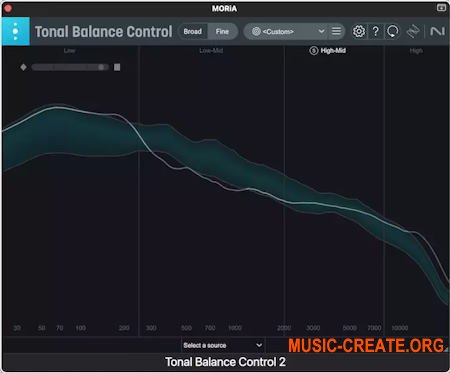Expand preset chevron next to <Custom>
This screenshot has width=450, height=373.
(x=321, y=32)
